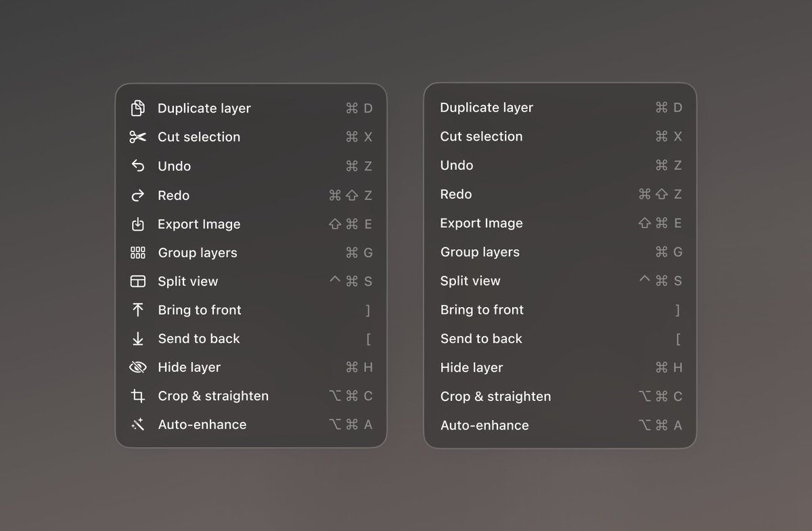Click the crossed-out eye Hide layer icon
This screenshot has width=812, height=531.
click(x=138, y=367)
